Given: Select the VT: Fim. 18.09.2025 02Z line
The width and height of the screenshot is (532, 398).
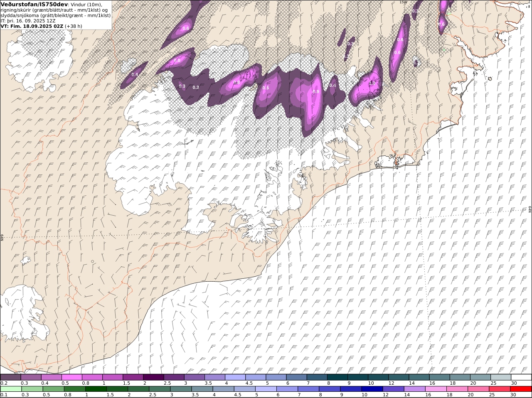Looking at the screenshot, I should click(32, 26).
